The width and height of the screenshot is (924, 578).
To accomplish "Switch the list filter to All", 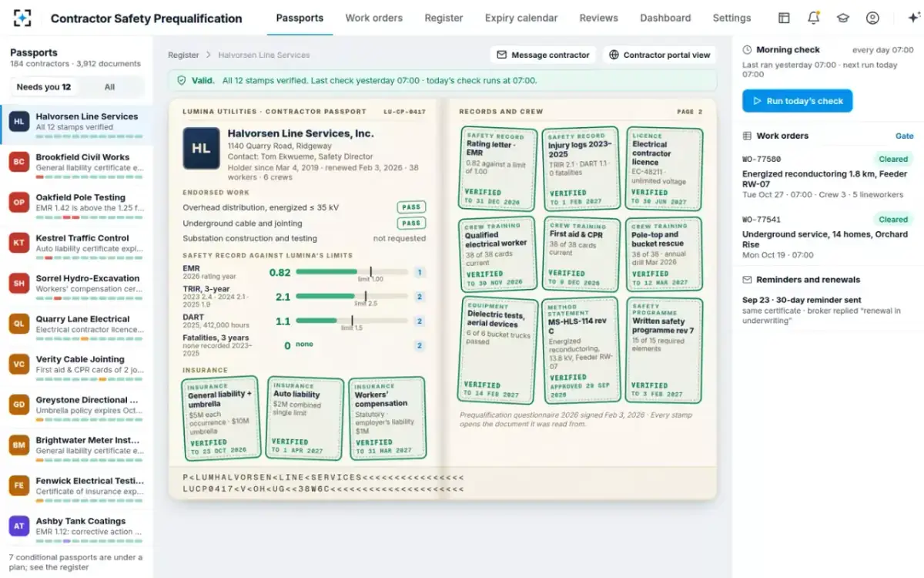I will point(110,87).
